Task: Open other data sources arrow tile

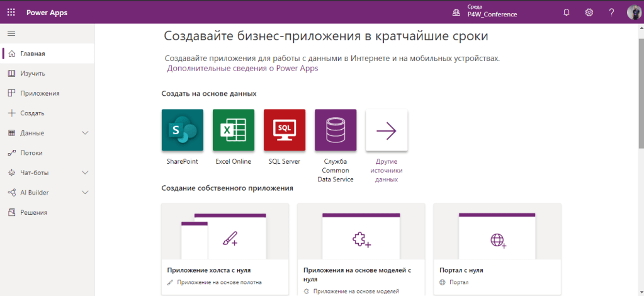Action: (387, 130)
